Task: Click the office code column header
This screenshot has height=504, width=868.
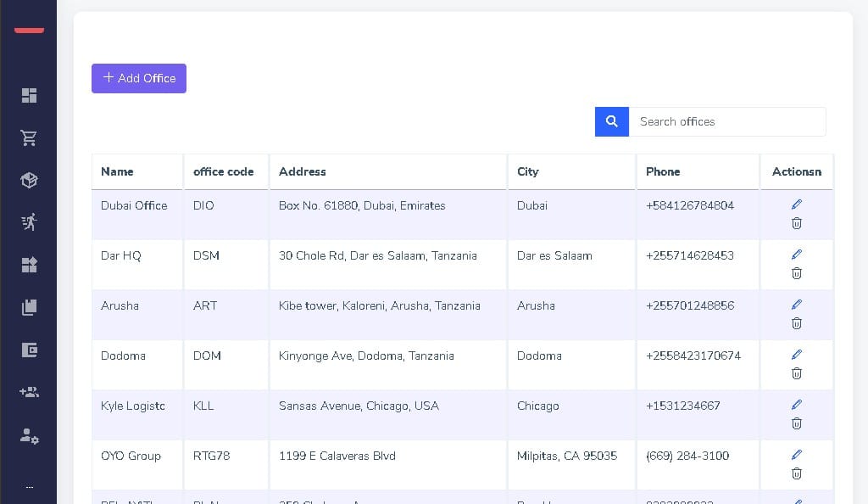Action: [224, 171]
